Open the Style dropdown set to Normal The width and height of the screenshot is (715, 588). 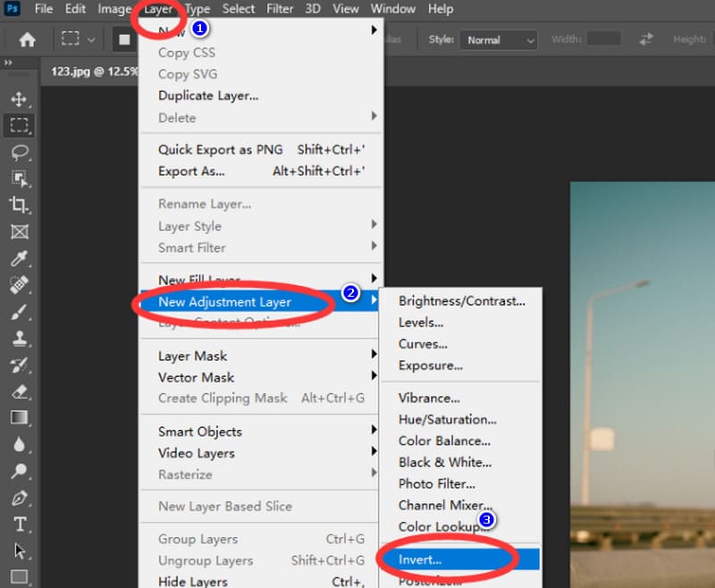tap(498, 40)
